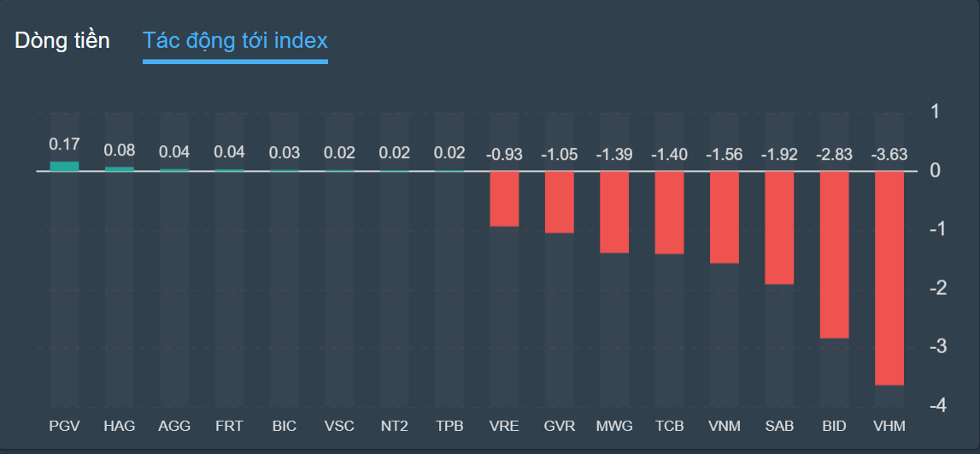Select the AGG ticker label

174,426
